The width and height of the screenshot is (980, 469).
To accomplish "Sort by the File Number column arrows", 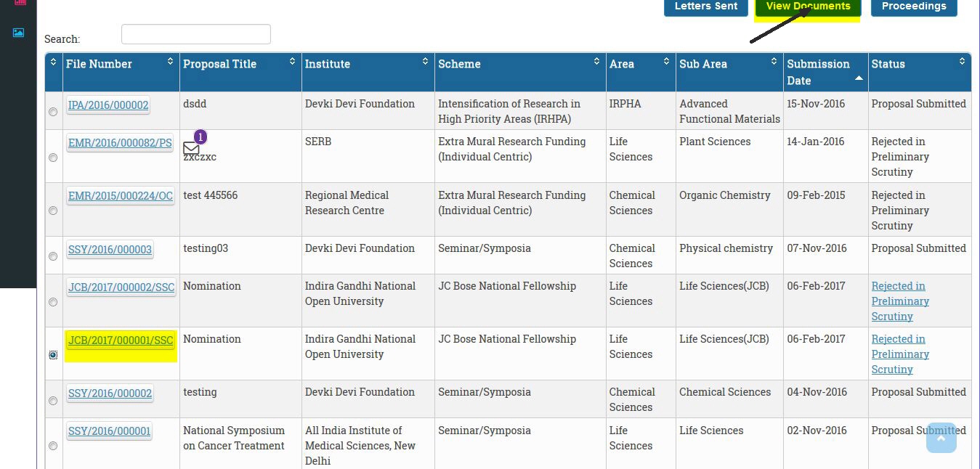I will click(x=170, y=62).
